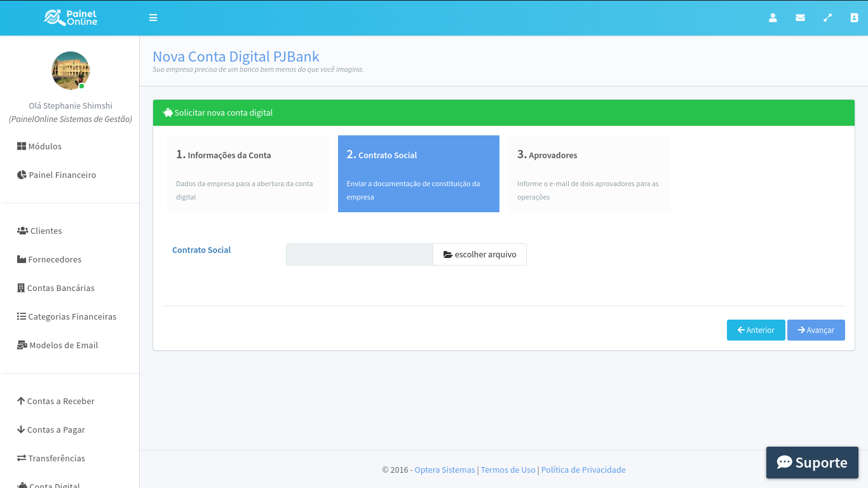Click the people icon beside Clientes

coord(23,231)
